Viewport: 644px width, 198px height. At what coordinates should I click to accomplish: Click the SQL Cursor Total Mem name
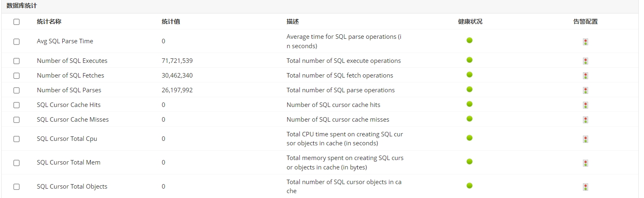68,162
